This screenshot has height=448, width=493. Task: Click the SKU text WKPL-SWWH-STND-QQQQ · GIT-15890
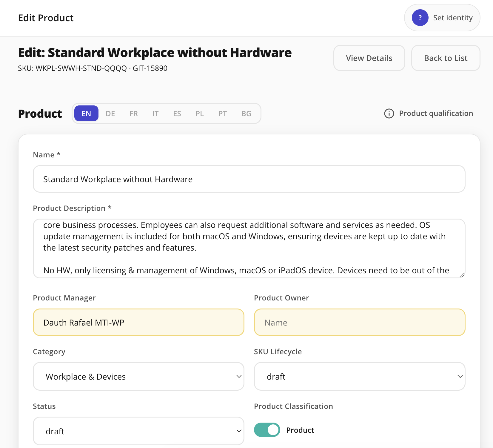[x=93, y=68]
